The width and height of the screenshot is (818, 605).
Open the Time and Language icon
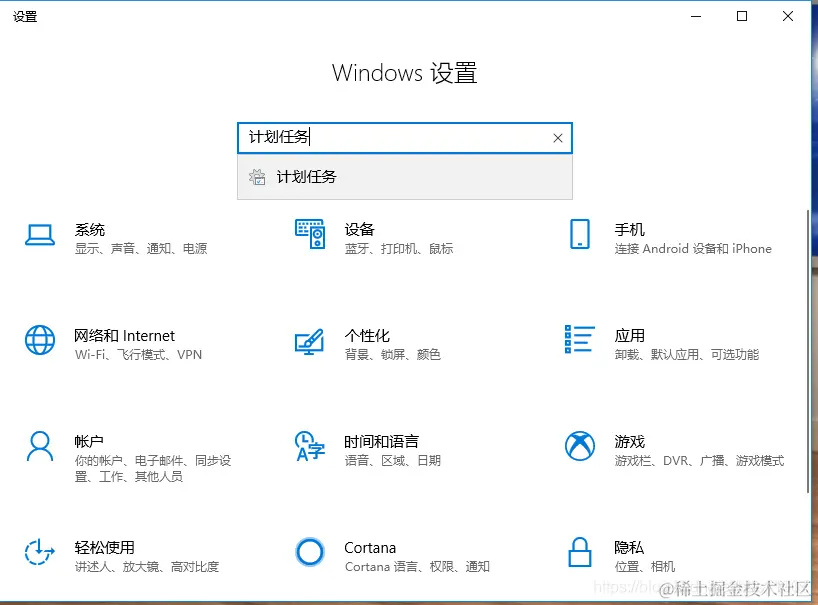[x=310, y=446]
